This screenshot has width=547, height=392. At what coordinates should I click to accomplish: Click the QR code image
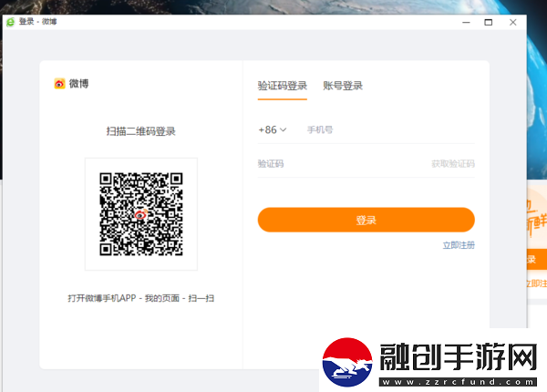pos(141,214)
